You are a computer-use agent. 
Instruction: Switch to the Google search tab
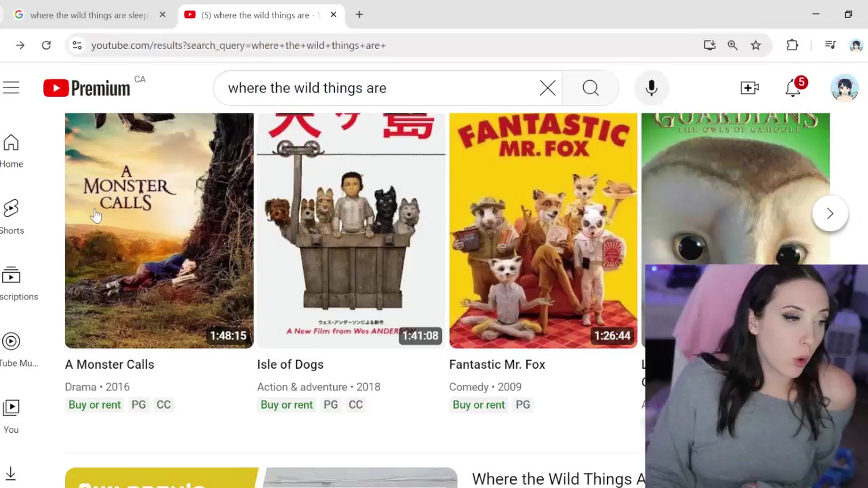[x=88, y=15]
